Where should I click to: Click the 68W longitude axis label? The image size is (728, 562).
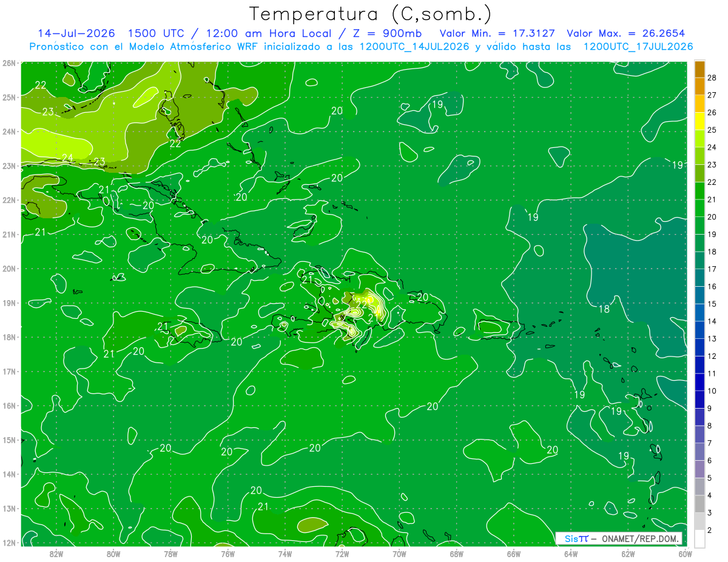pyautogui.click(x=456, y=554)
